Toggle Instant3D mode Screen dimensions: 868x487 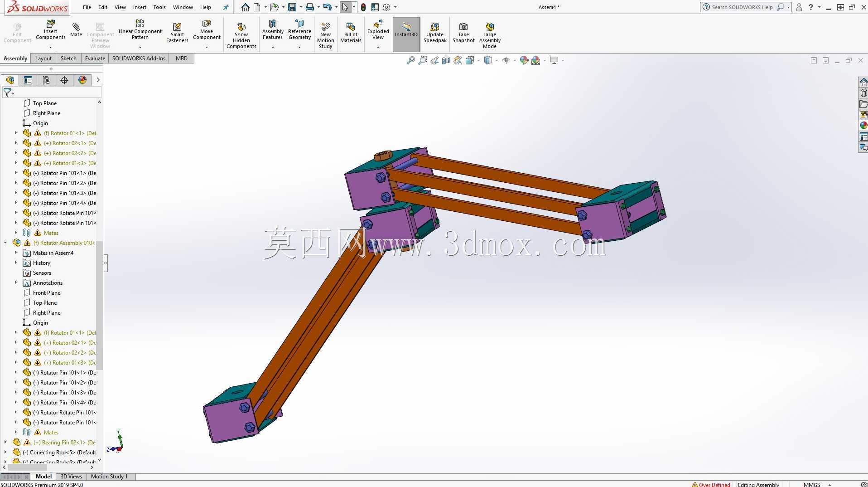[406, 34]
